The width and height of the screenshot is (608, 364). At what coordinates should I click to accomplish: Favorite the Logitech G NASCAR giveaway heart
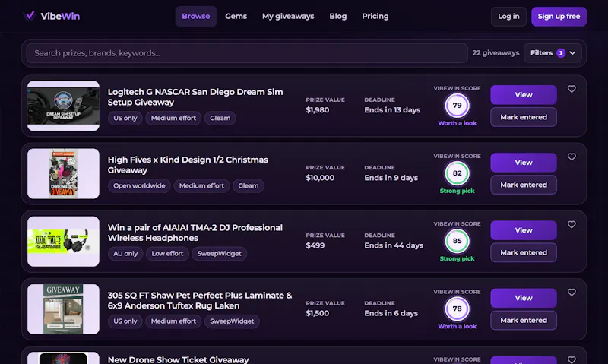(572, 89)
